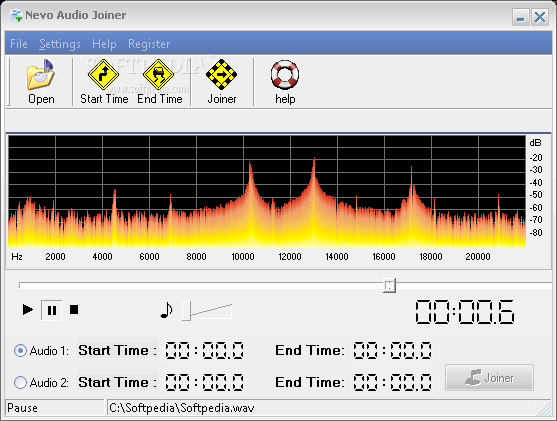This screenshot has width=557, height=421.
Task: Close the Nevo Audio Joiner window
Action: tap(540, 17)
